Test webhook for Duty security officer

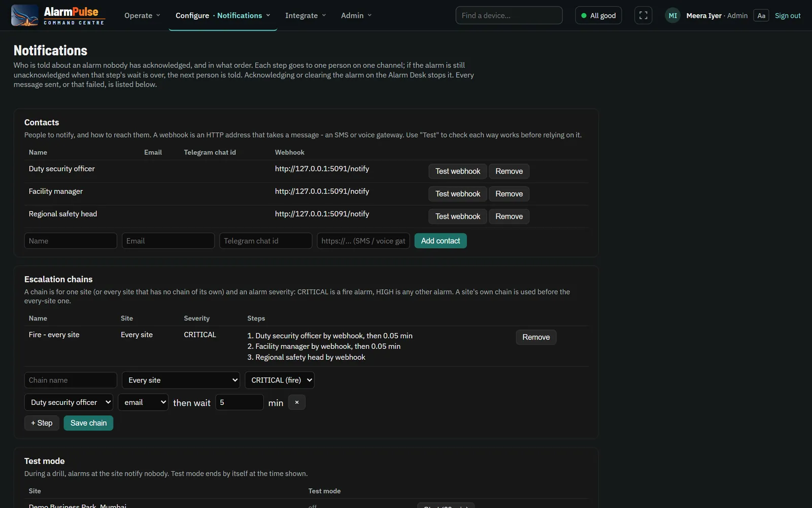[x=458, y=171]
